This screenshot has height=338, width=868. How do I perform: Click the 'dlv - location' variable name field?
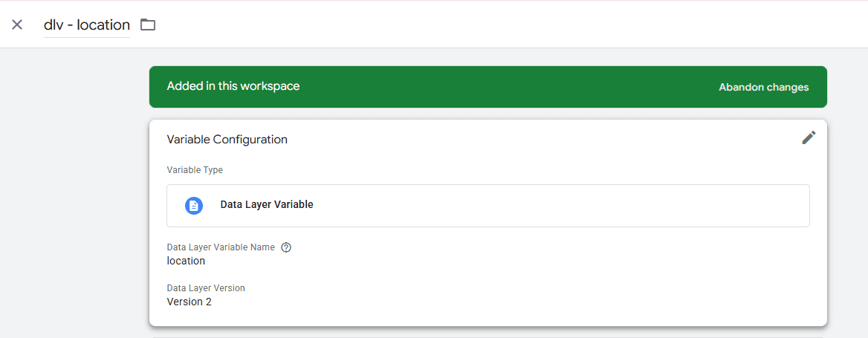click(x=87, y=25)
